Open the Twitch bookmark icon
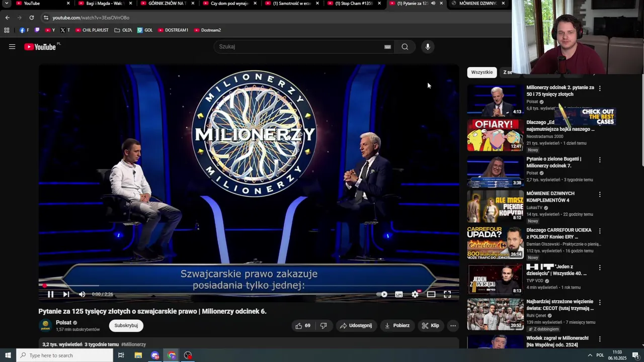This screenshot has width=644, height=362. [37, 30]
